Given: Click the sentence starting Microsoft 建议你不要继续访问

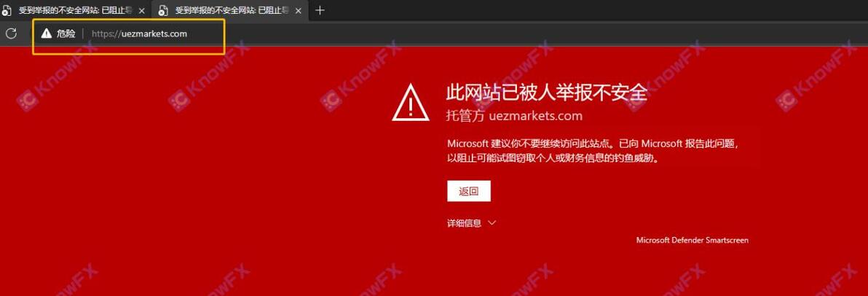Looking at the screenshot, I should tap(593, 144).
